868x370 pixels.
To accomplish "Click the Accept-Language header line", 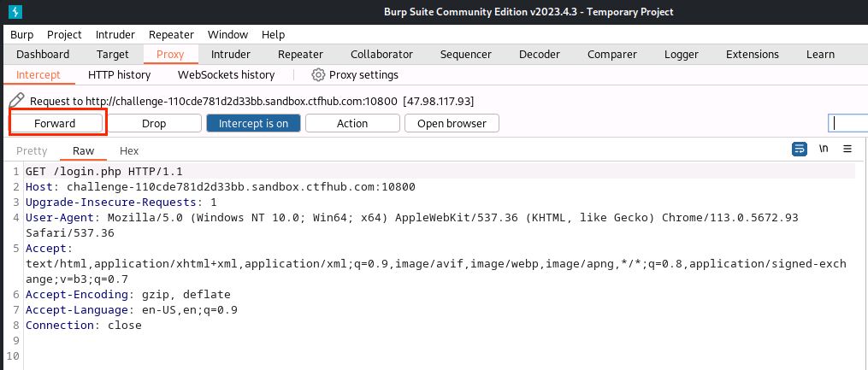I will tap(132, 309).
